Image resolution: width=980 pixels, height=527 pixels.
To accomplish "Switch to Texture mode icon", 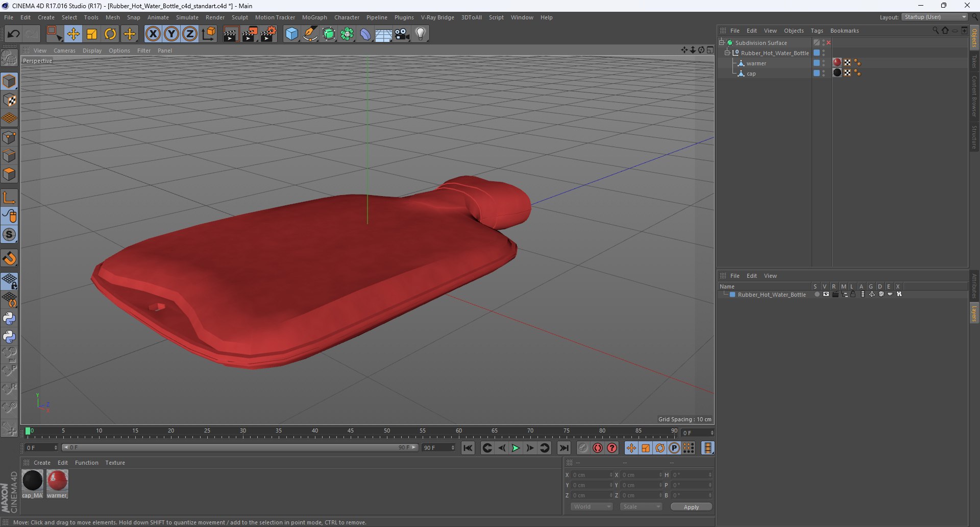I will coord(9,100).
